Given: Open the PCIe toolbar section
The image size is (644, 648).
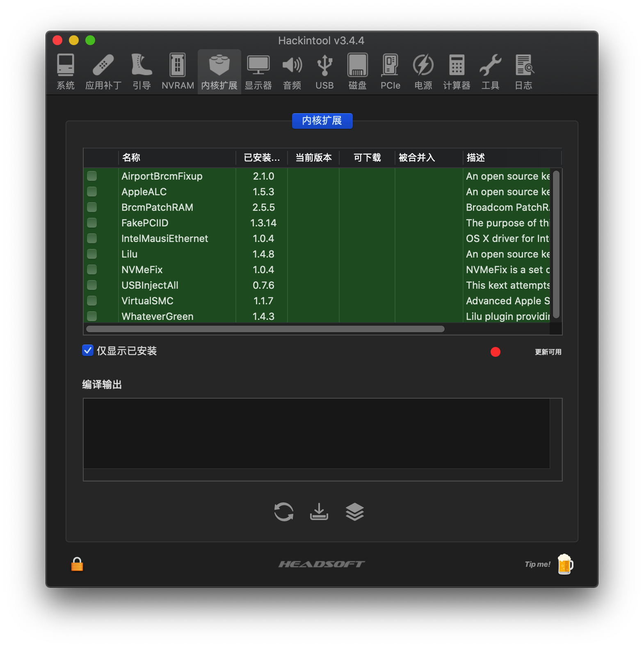Looking at the screenshot, I should tap(390, 72).
